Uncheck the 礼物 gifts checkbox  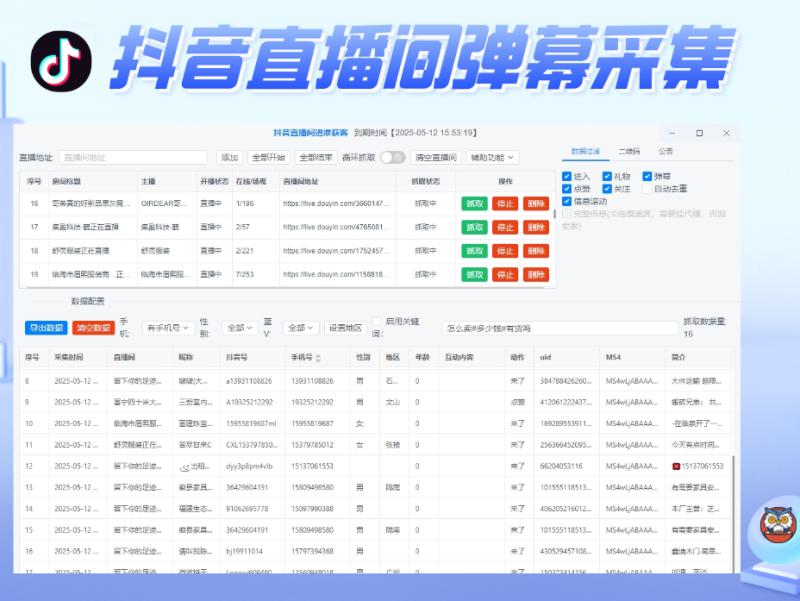coord(607,176)
